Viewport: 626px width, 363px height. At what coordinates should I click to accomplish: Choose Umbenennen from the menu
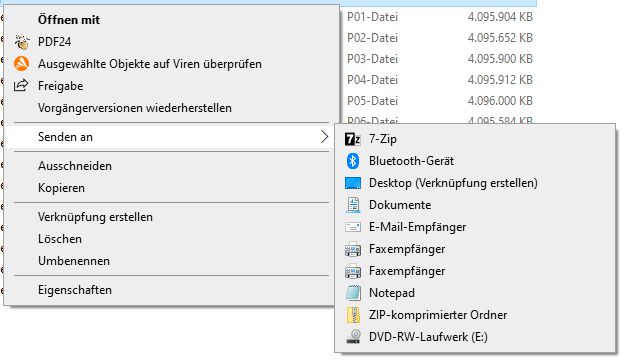click(74, 261)
